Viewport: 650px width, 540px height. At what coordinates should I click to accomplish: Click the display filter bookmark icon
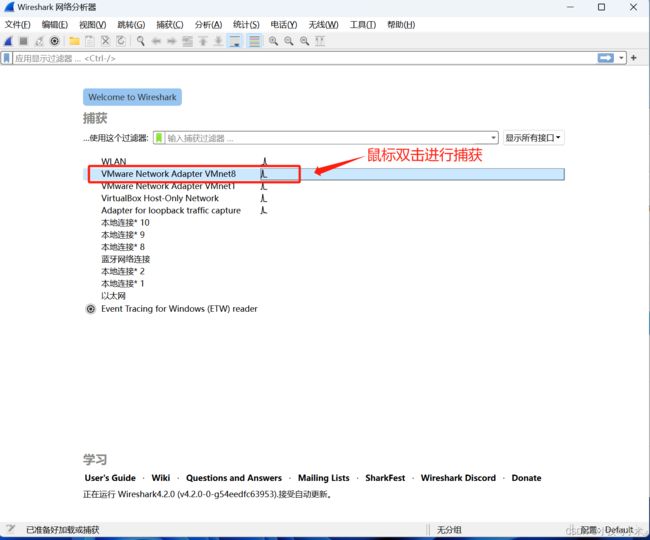click(x=6, y=58)
